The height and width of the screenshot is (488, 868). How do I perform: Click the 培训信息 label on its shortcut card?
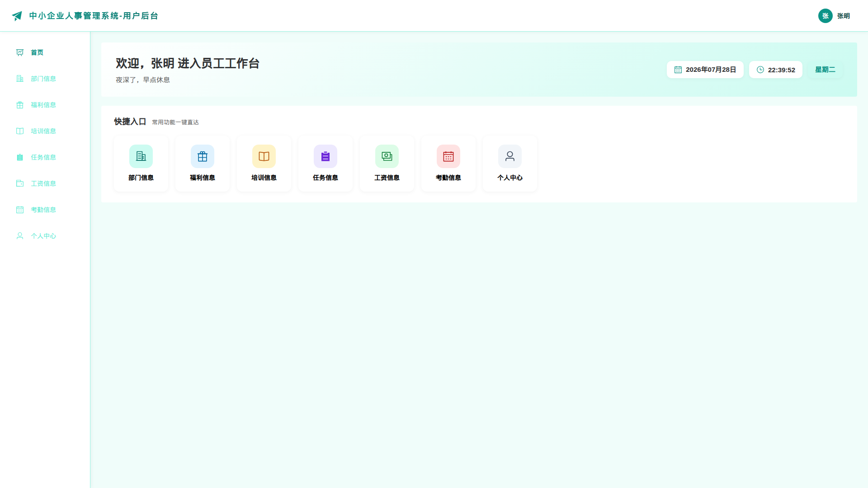(x=264, y=178)
